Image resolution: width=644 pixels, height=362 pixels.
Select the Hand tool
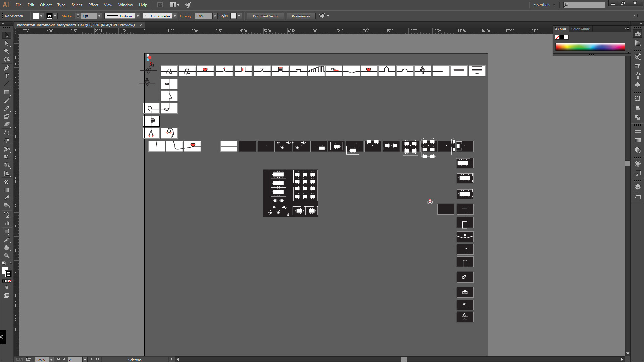pyautogui.click(x=6, y=248)
